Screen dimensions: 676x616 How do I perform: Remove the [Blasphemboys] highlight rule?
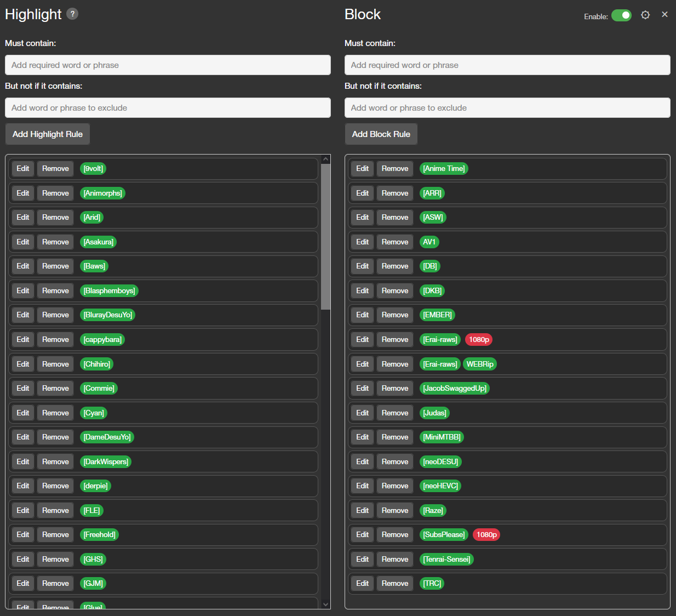[x=55, y=290]
